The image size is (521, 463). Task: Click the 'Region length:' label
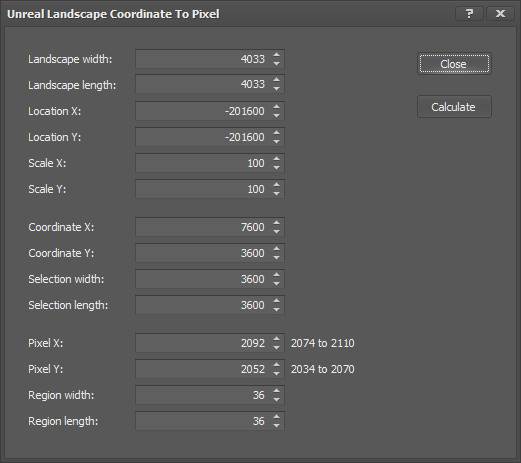tap(63, 421)
